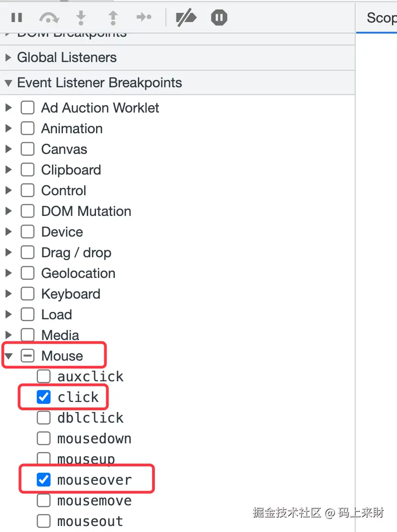Click the deactivate breakpoints icon
Image resolution: width=397 pixels, height=532 pixels.
(186, 18)
